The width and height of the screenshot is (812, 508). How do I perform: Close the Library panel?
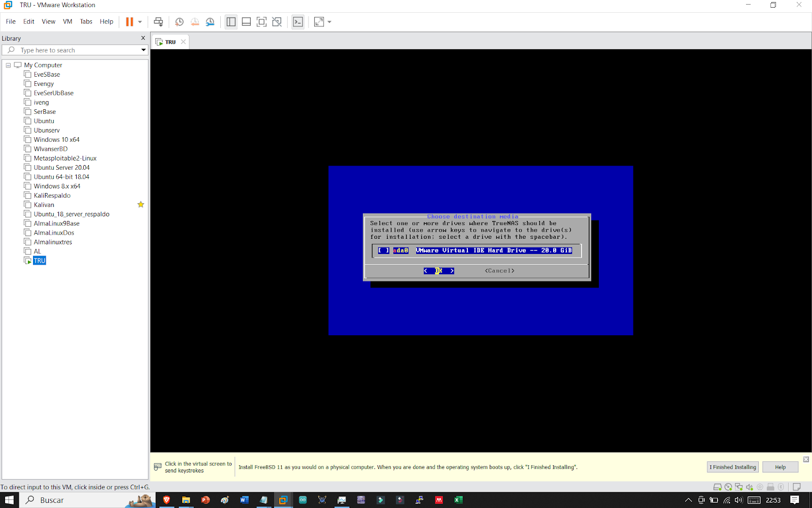coord(143,38)
